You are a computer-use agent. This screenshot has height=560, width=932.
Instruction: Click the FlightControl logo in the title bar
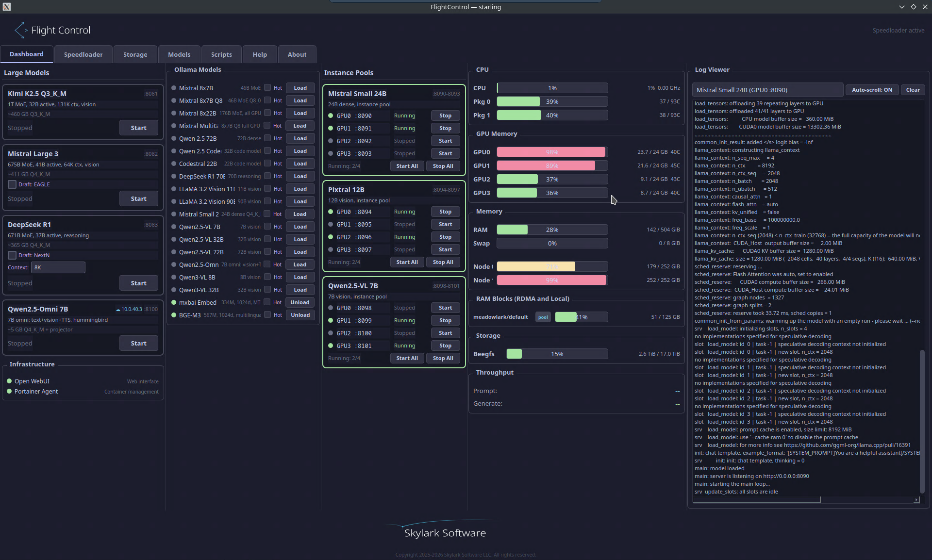tap(6, 7)
